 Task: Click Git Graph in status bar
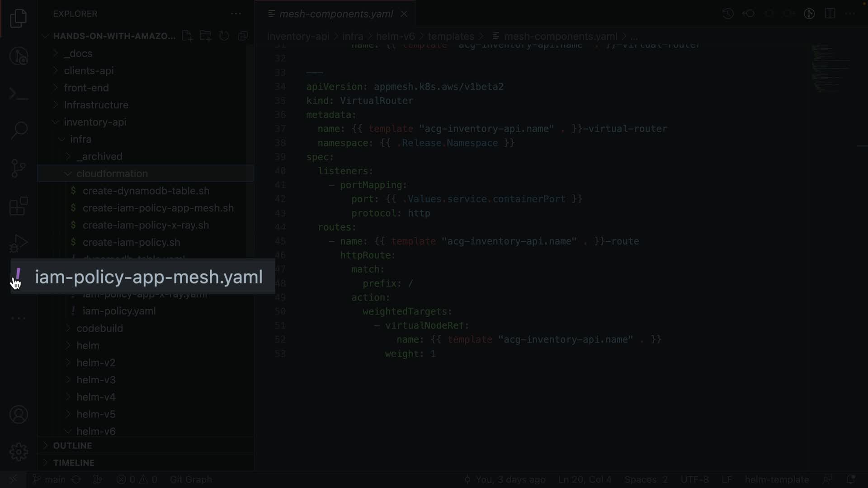click(191, 479)
